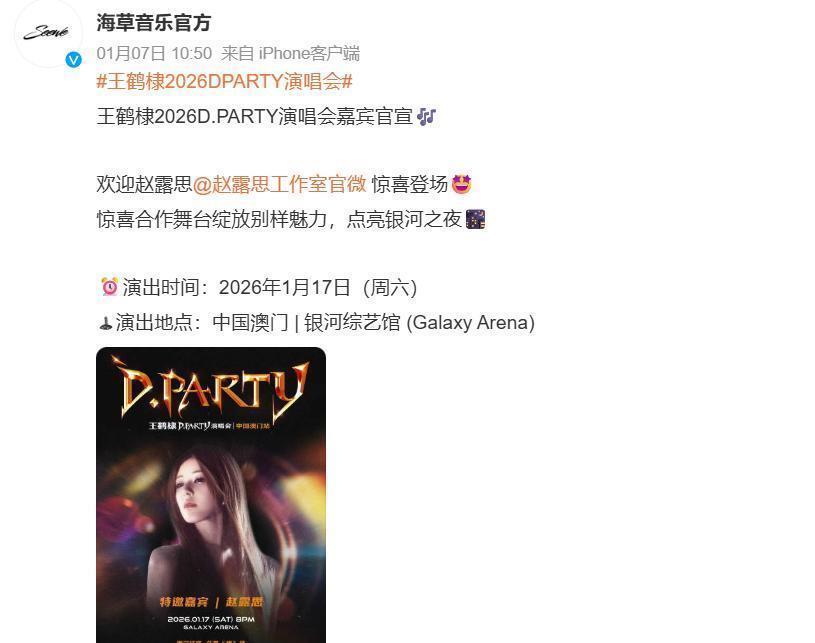The width and height of the screenshot is (815, 643).
Task: Click the night sky emoji
Action: point(475,219)
